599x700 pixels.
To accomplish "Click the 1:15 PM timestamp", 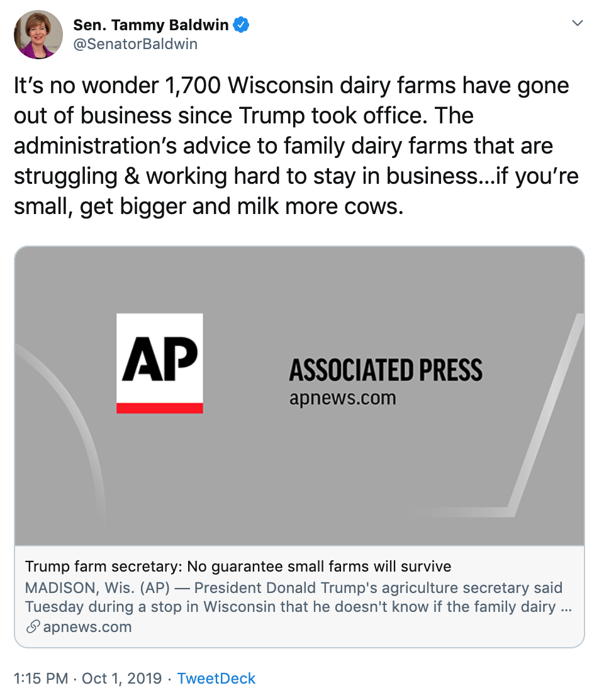I will 41,679.
